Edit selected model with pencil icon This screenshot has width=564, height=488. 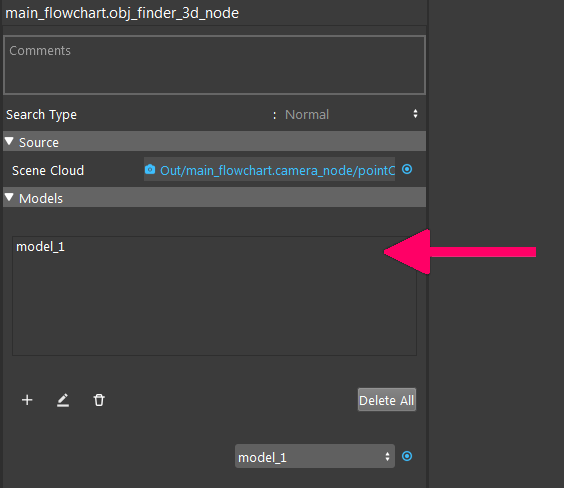pyautogui.click(x=63, y=400)
